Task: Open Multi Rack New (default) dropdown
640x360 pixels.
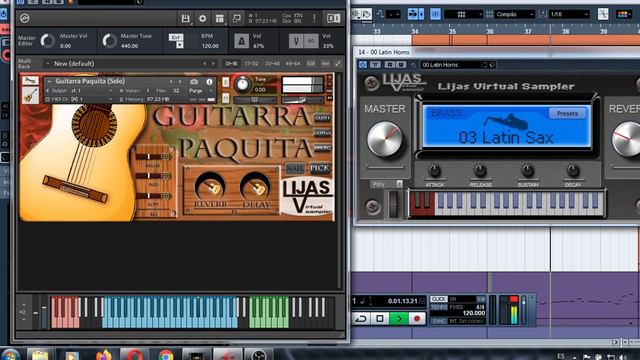Action: pos(131,64)
